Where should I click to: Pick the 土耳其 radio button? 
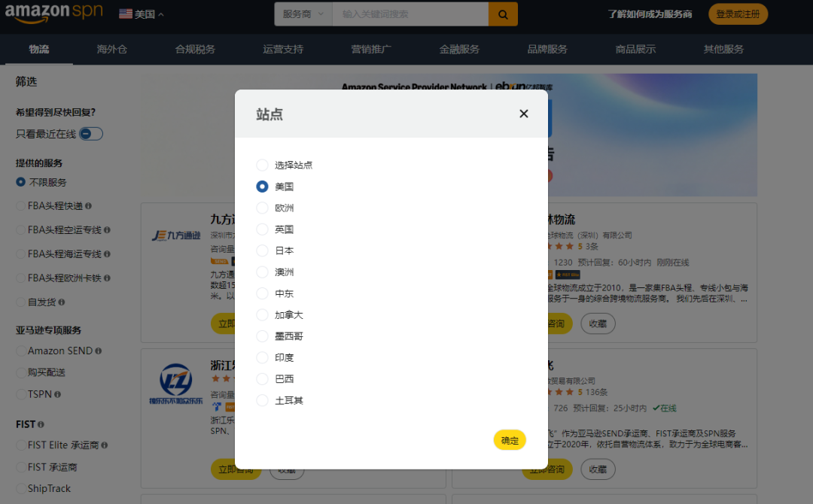click(263, 400)
